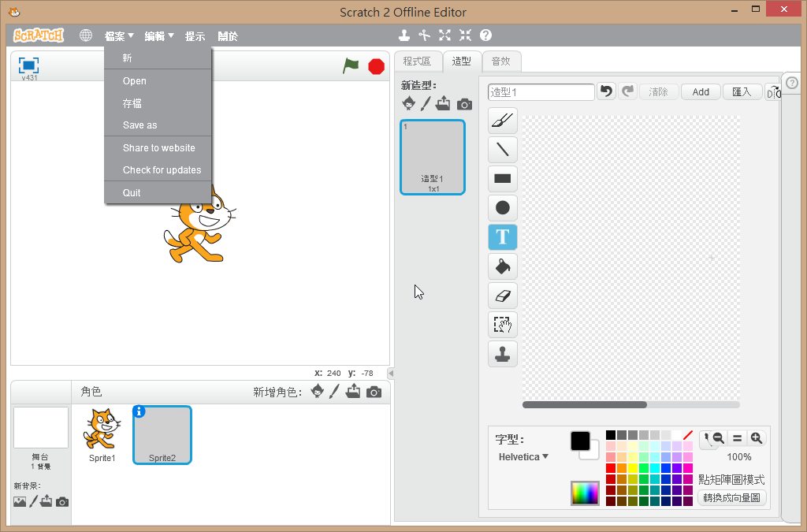The image size is (807, 532).
Task: Collapse stage with the small triangle expander
Action: 391,373
